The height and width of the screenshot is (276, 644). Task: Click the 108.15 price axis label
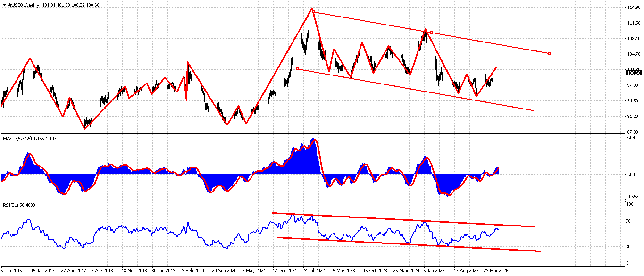tap(633, 39)
